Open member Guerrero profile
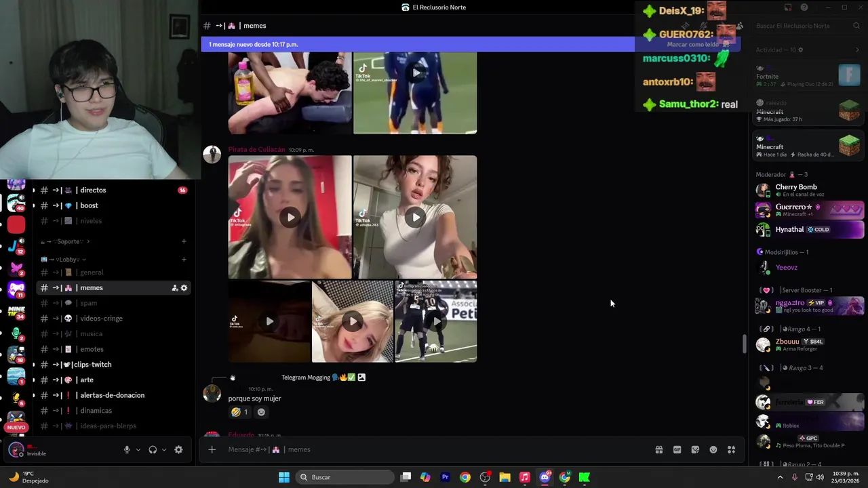 click(808, 210)
